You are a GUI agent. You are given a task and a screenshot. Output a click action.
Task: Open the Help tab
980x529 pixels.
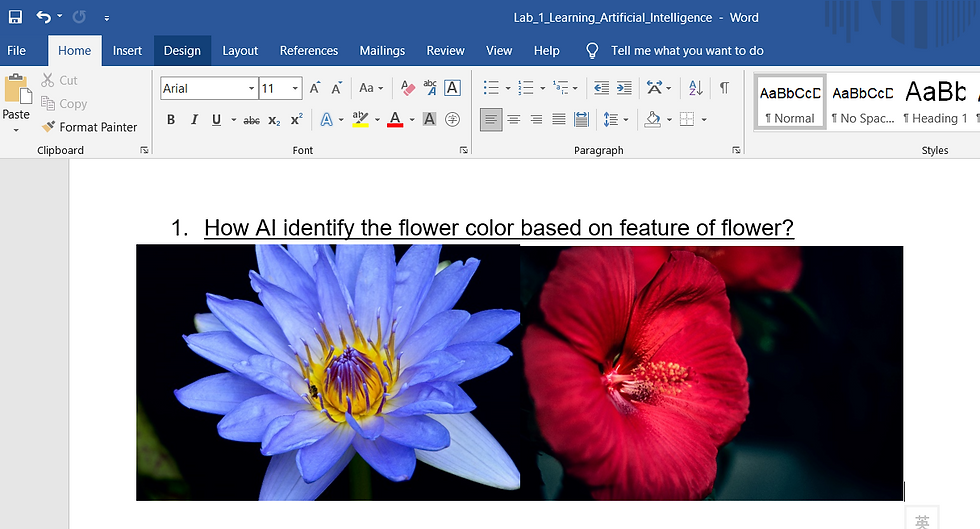pos(546,51)
